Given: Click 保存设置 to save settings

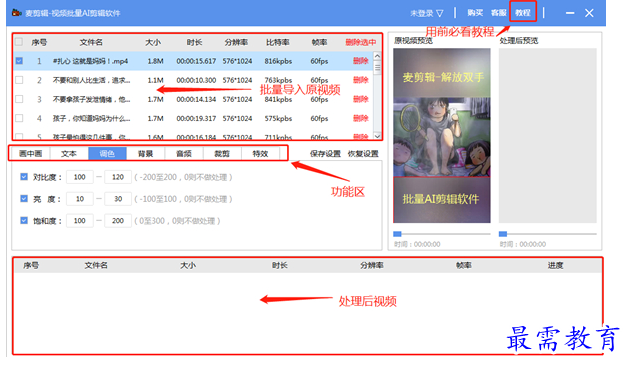Looking at the screenshot, I should (x=325, y=154).
